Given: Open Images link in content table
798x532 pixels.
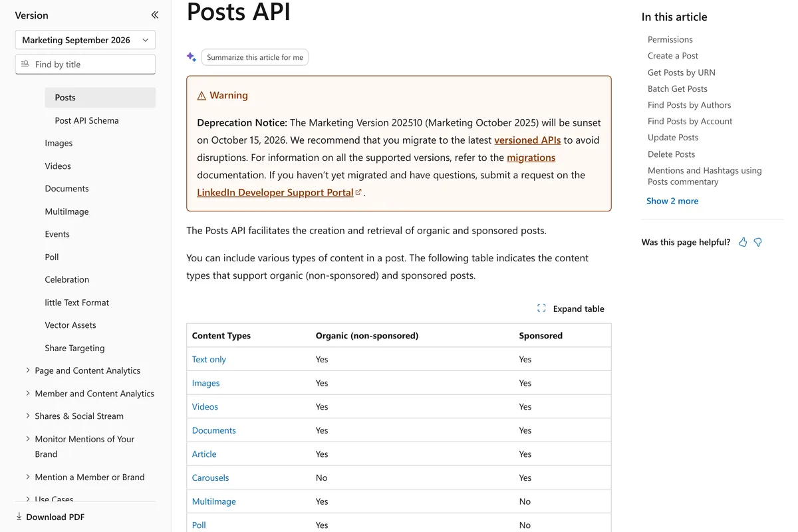Looking at the screenshot, I should 205,383.
